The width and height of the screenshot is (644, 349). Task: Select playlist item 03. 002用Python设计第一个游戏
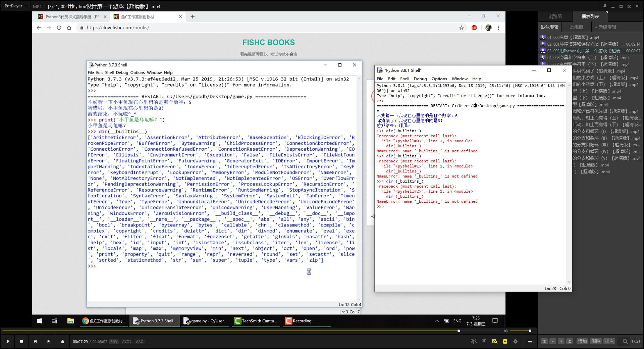(590, 51)
